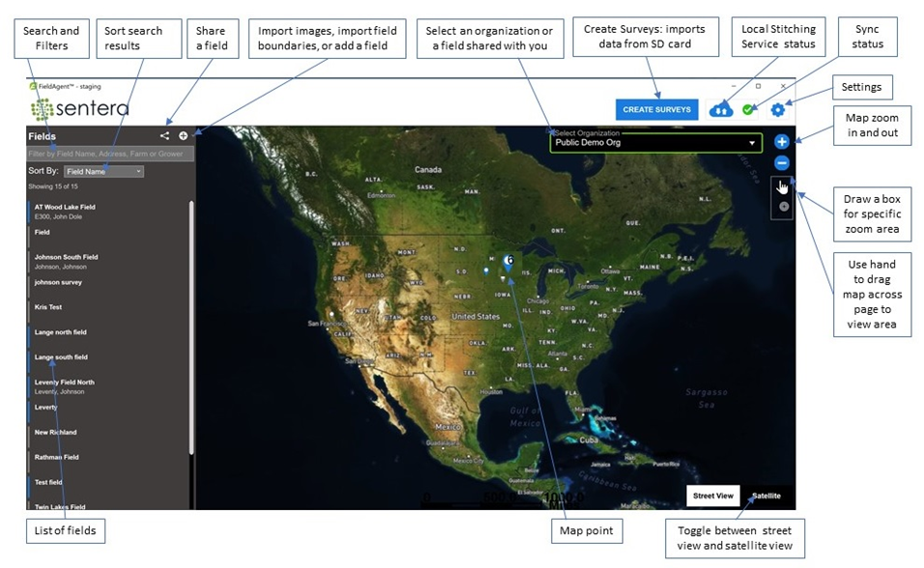Zoom in on the map
This screenshot has height=568, width=924.
click(782, 142)
